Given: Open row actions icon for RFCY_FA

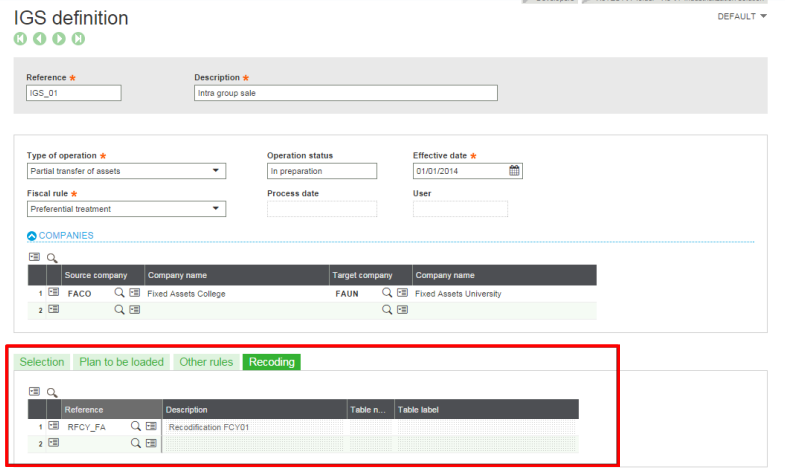Looking at the screenshot, I should 54,426.
